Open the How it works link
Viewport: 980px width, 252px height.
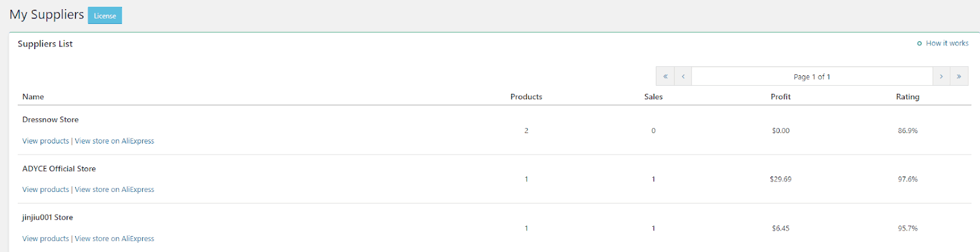tap(947, 44)
